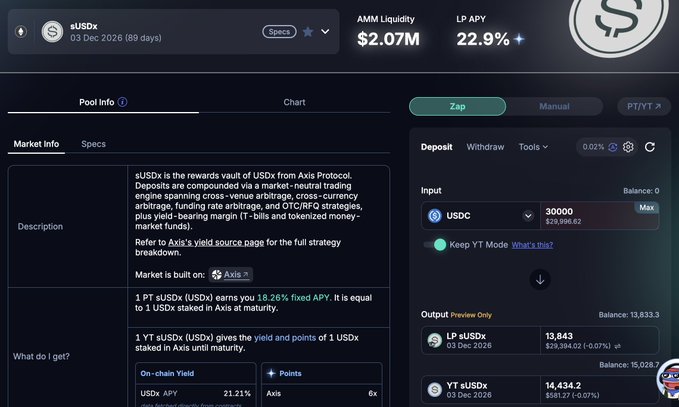The width and height of the screenshot is (679, 407).
Task: Click the YT sUSDx token icon
Action: pos(435,390)
